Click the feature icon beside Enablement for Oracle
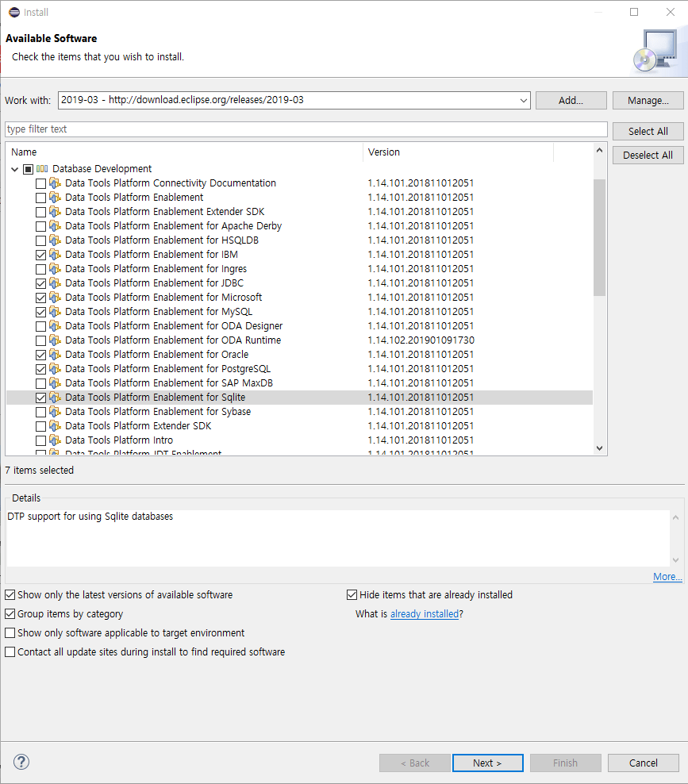Screen dimensions: 688x784 point(55,355)
